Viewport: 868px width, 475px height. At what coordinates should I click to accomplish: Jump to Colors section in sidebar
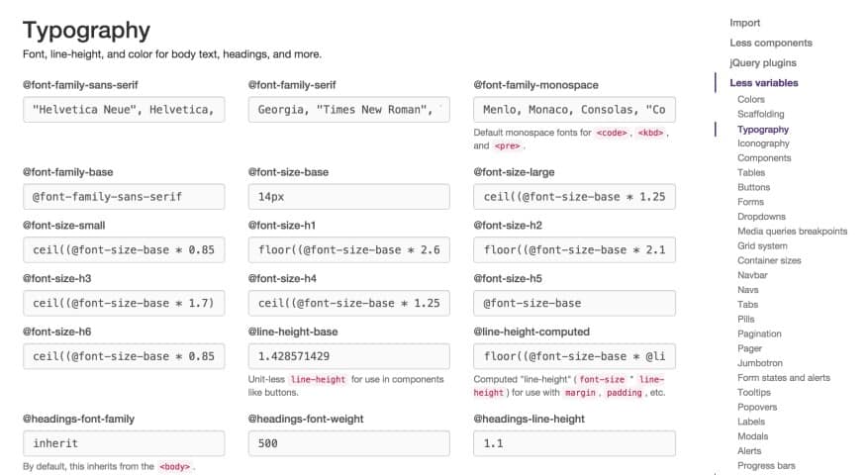(750, 99)
